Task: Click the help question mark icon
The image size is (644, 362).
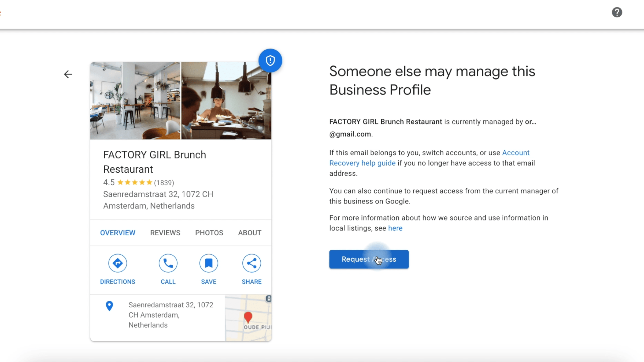Action: click(x=617, y=12)
